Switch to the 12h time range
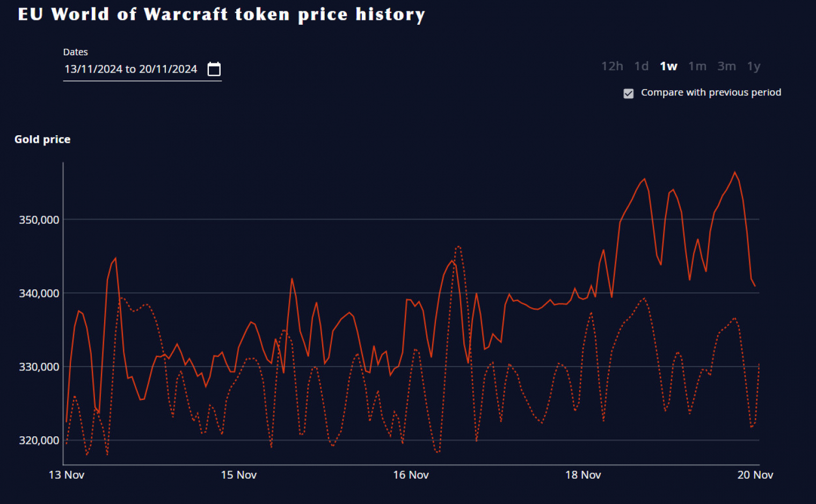Viewport: 816px width, 504px height. pyautogui.click(x=612, y=66)
